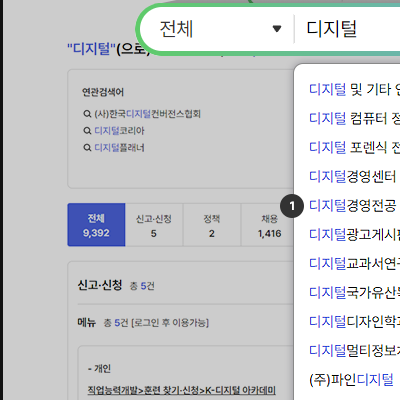Click magnifier icon beside 디지털플래너
Image resolution: width=400 pixels, height=400 pixels.
(87, 148)
